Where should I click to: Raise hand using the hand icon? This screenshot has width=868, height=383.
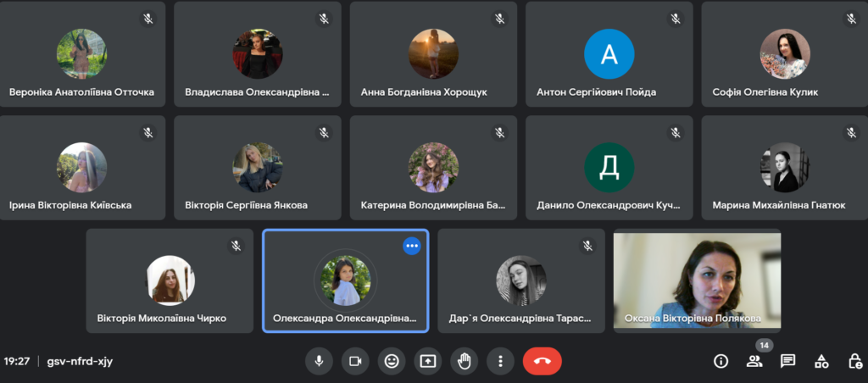click(465, 361)
